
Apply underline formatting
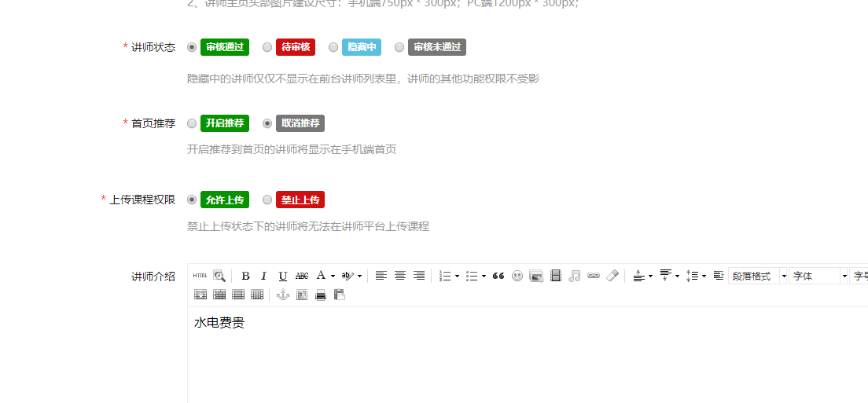(x=283, y=276)
